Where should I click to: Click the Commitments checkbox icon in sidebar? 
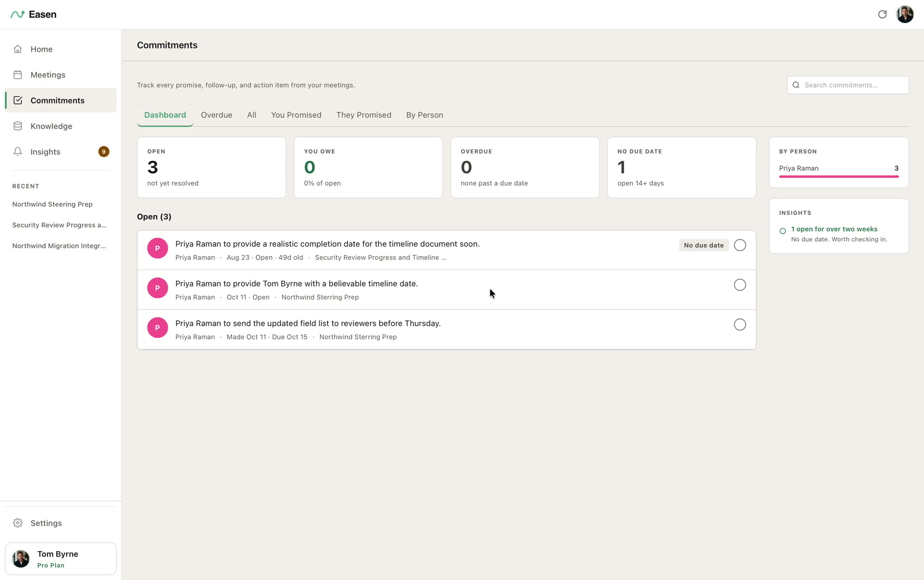point(18,100)
